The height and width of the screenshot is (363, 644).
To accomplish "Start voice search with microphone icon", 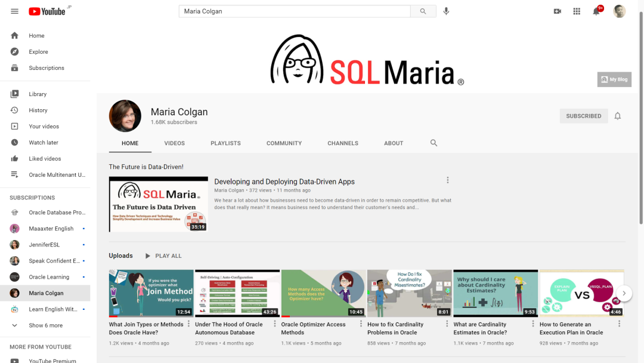I will (x=446, y=11).
